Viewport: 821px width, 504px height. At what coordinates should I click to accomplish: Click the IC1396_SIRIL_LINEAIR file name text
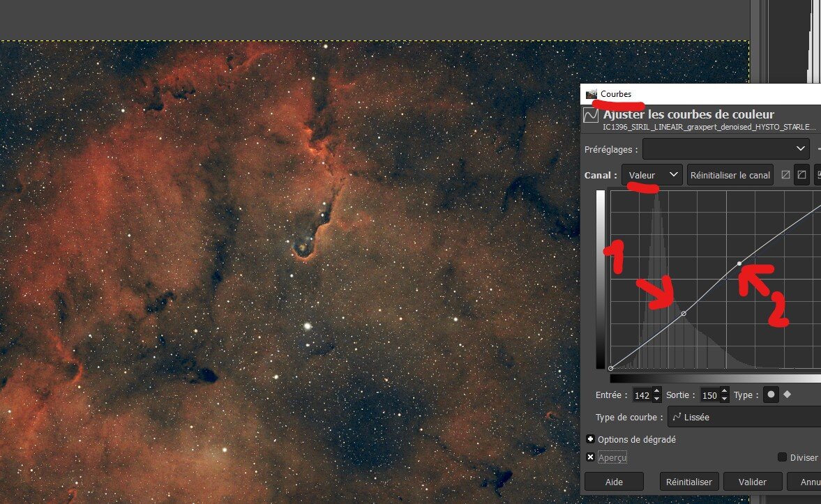click(x=709, y=127)
